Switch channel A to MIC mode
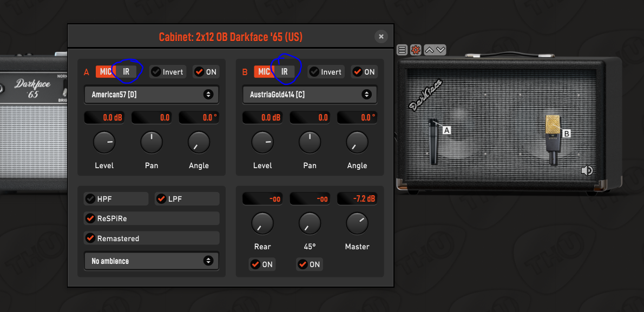This screenshot has width=644, height=312. click(106, 72)
